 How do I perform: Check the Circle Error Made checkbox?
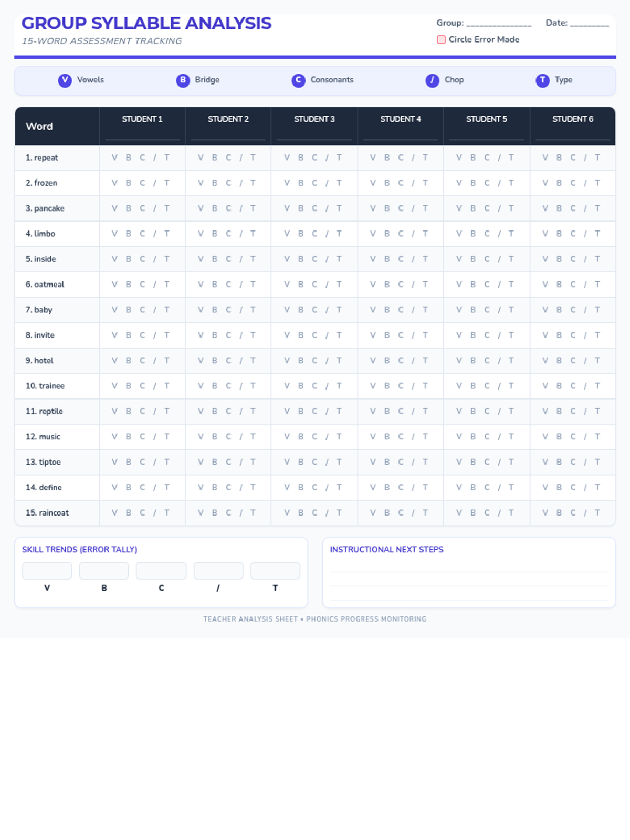(441, 40)
